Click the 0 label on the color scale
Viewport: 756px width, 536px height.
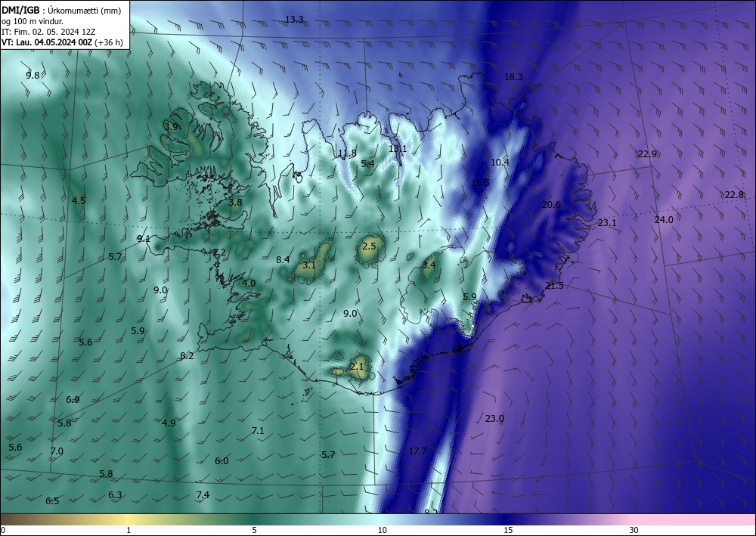pyautogui.click(x=3, y=530)
